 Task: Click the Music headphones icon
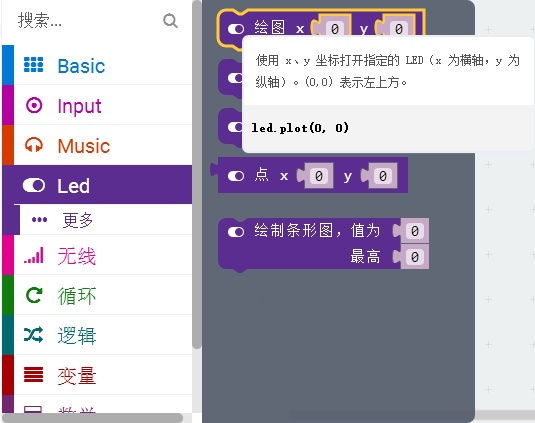pyautogui.click(x=33, y=145)
